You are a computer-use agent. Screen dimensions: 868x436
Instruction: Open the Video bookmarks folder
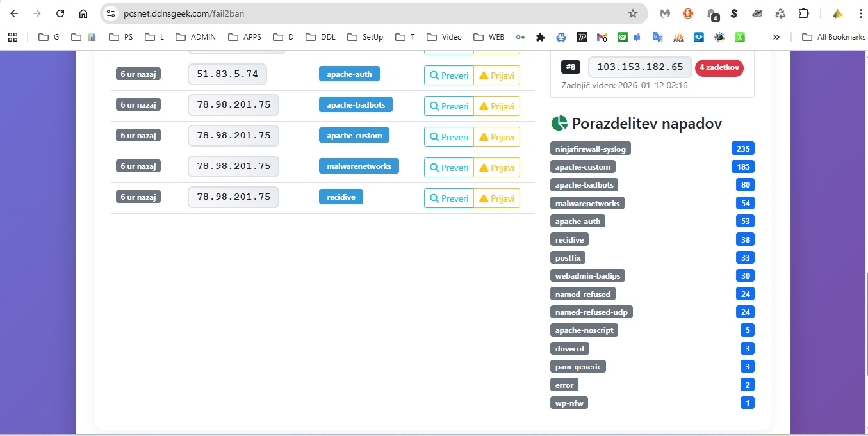[x=444, y=37]
